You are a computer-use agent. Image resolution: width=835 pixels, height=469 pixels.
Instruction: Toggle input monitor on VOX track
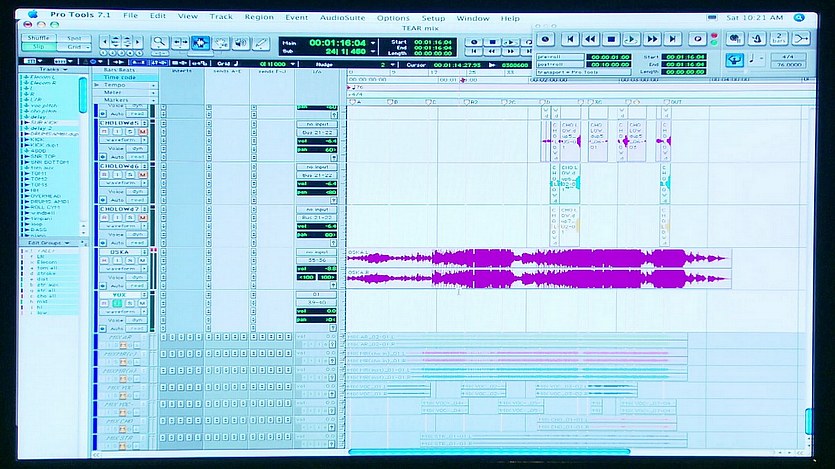(117, 303)
